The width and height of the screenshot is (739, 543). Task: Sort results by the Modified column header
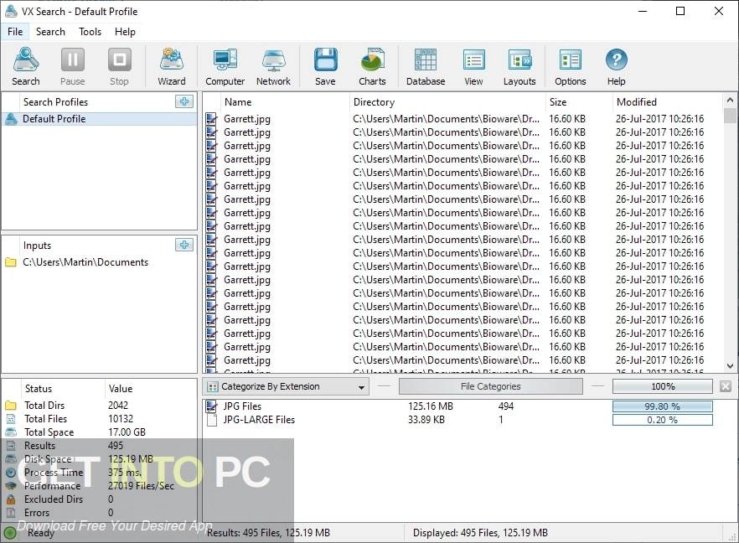(636, 102)
